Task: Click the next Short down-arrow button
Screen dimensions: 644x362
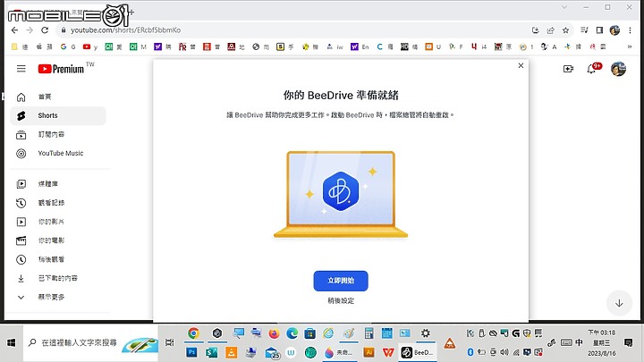Action: (619, 303)
